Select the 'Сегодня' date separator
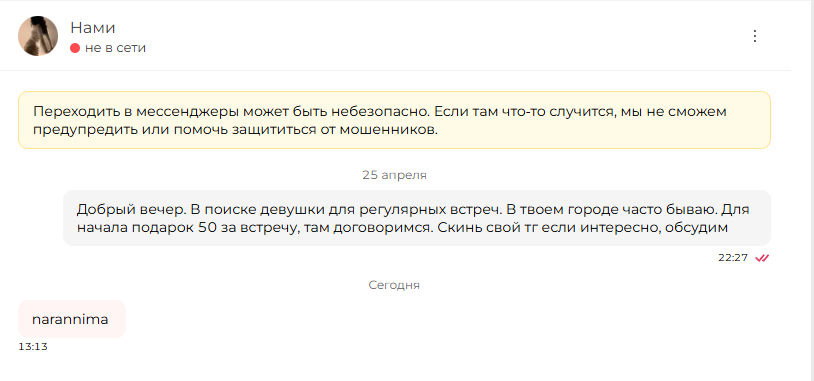This screenshot has height=381, width=814. tap(395, 285)
